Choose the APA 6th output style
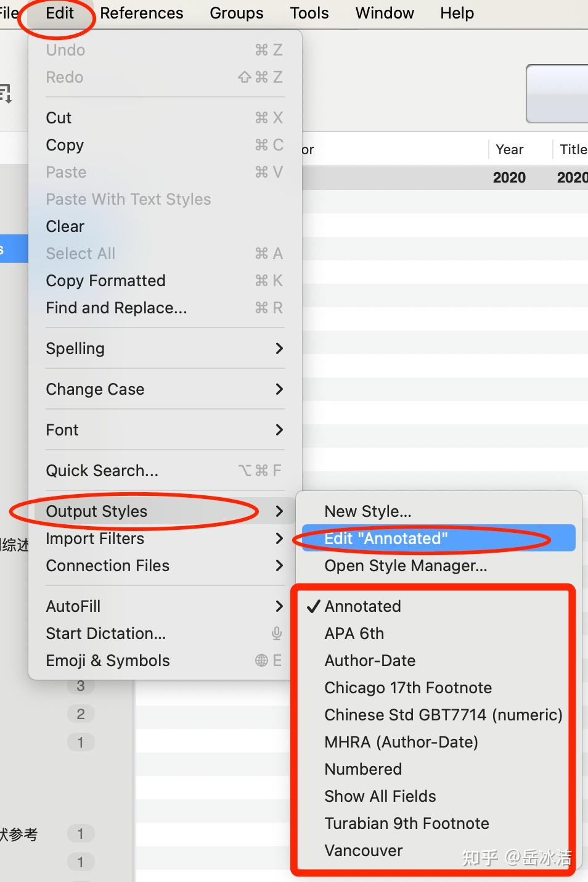This screenshot has height=882, width=588. [354, 633]
